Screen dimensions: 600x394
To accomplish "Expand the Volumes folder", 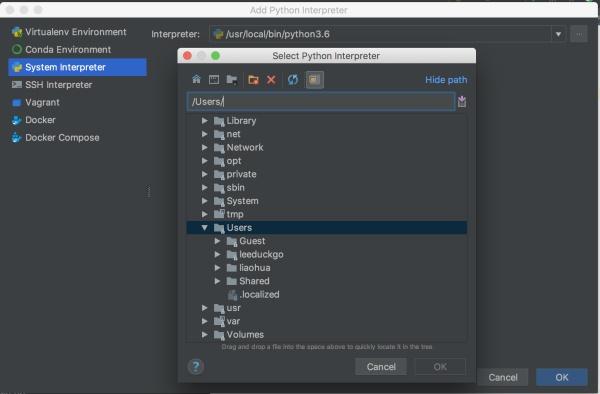I will (205, 335).
